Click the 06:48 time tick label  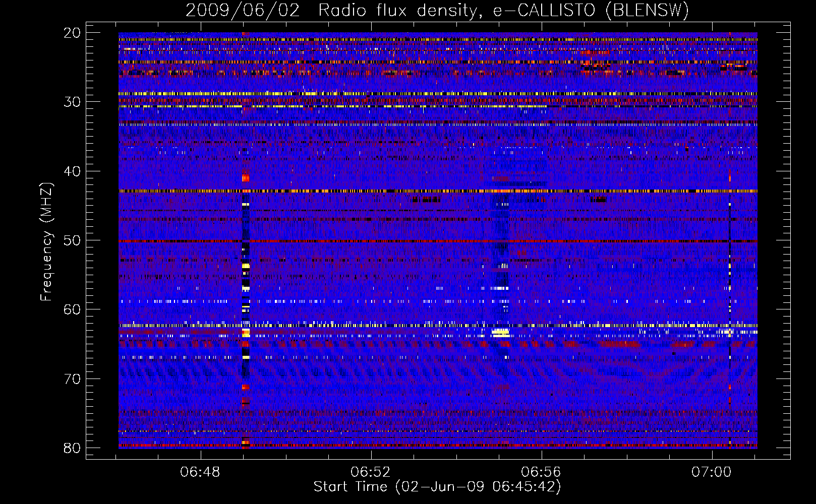point(200,472)
